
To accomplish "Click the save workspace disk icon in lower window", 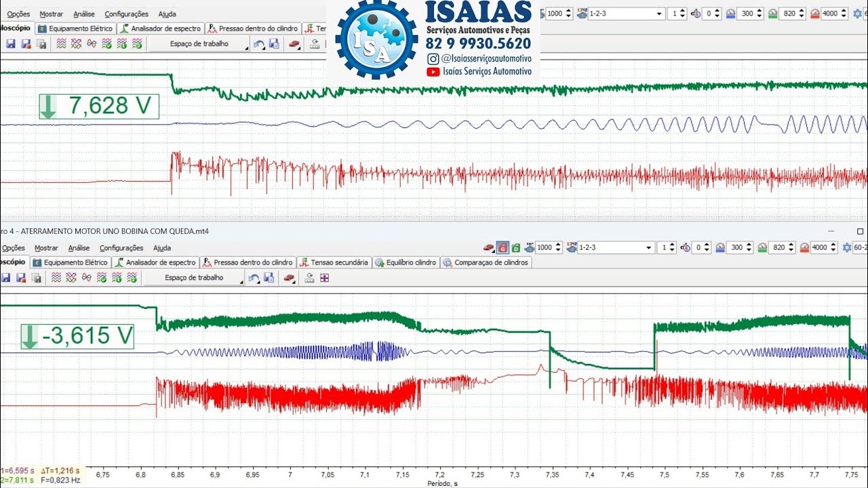I will pos(269,277).
